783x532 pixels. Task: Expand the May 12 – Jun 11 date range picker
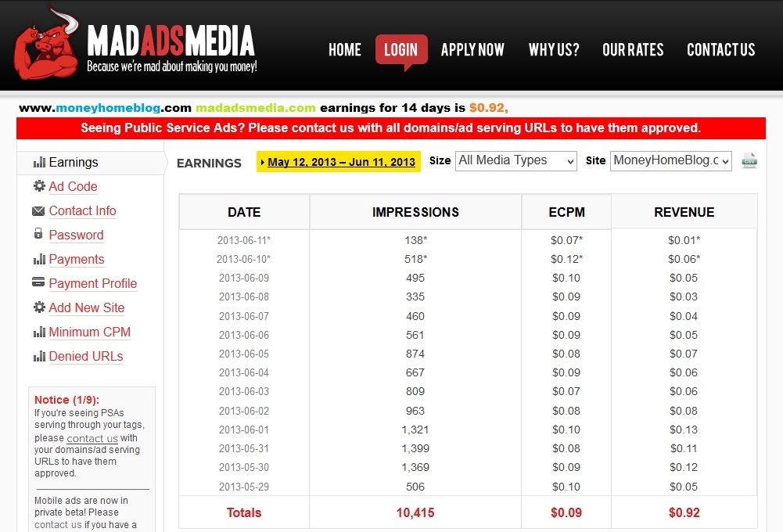click(x=339, y=163)
